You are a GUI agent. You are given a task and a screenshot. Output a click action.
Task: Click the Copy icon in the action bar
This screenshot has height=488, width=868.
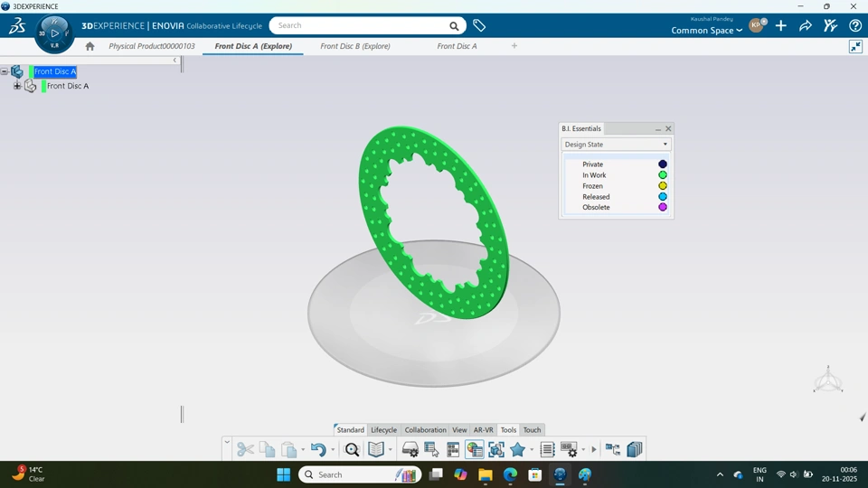point(268,449)
